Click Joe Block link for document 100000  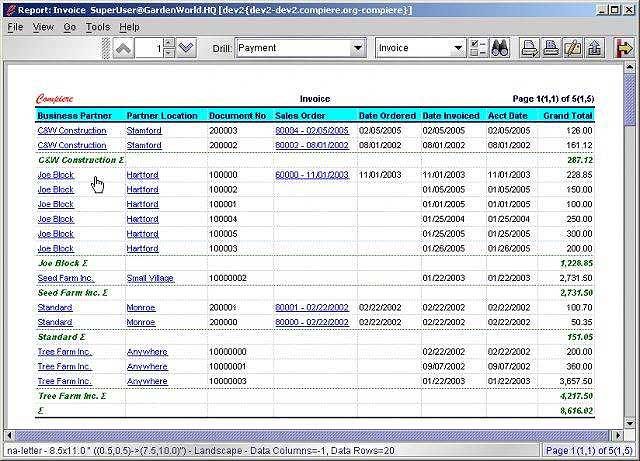[x=56, y=175]
